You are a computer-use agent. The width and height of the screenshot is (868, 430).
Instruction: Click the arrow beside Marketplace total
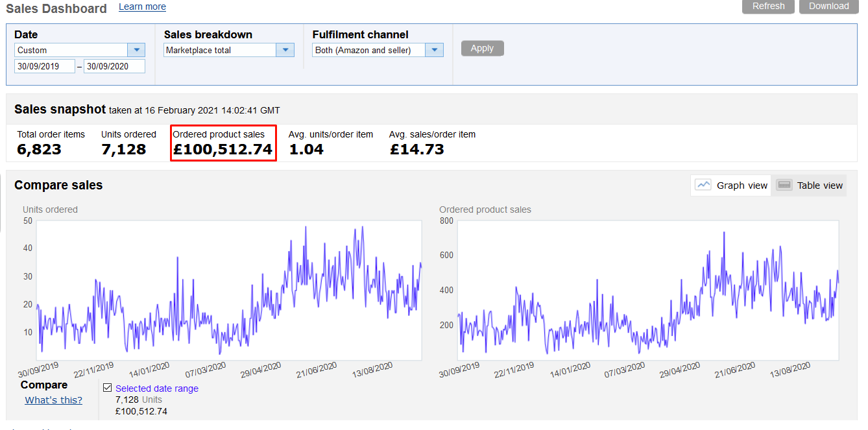coord(285,50)
